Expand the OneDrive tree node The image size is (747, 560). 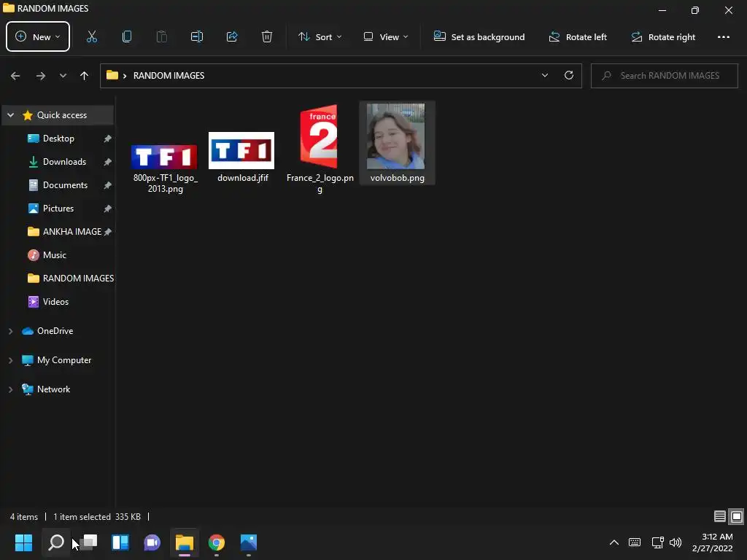pos(10,331)
